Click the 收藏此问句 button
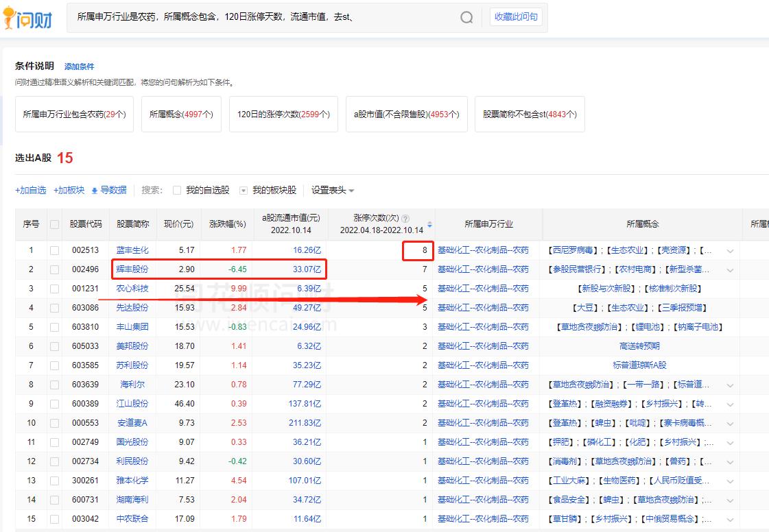This screenshot has height=532, width=769. point(516,16)
